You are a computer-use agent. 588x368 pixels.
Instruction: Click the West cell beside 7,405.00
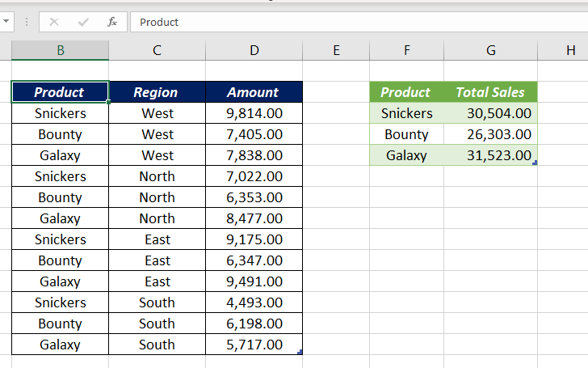tap(157, 134)
